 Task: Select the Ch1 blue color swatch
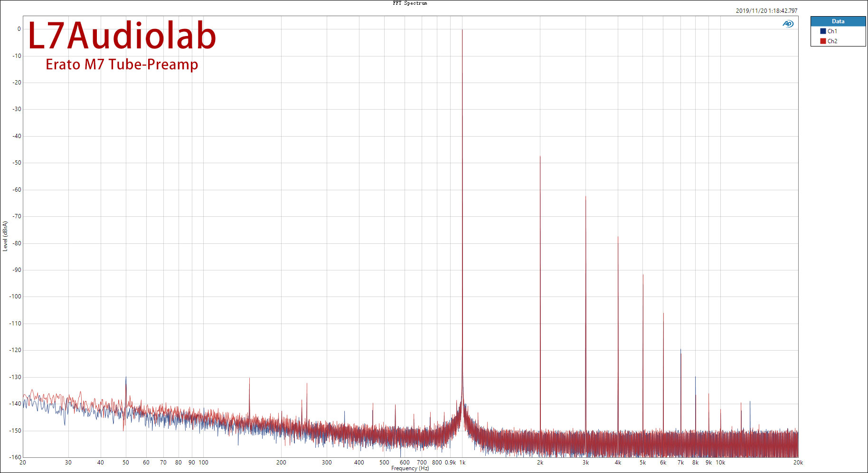[x=823, y=31]
